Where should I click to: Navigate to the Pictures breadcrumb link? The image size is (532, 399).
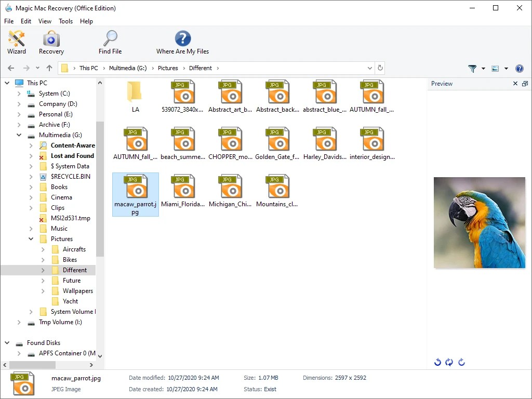(x=167, y=68)
